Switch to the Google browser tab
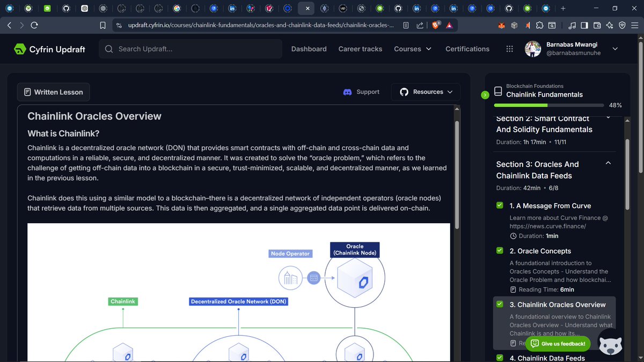 [x=177, y=9]
